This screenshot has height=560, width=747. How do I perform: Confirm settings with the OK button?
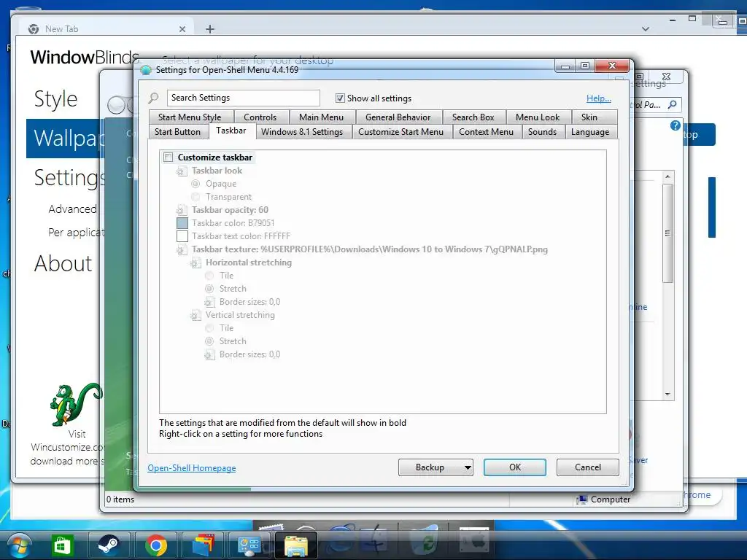tap(515, 467)
